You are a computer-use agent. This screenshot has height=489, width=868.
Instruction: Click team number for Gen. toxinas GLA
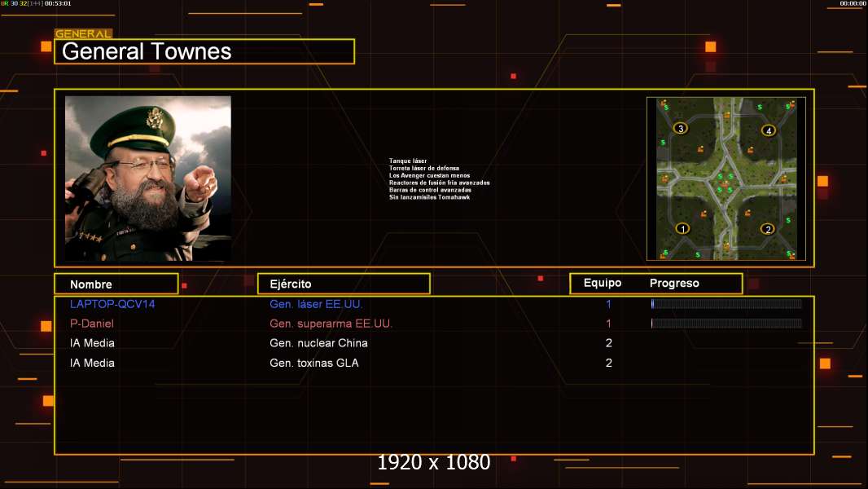608,363
